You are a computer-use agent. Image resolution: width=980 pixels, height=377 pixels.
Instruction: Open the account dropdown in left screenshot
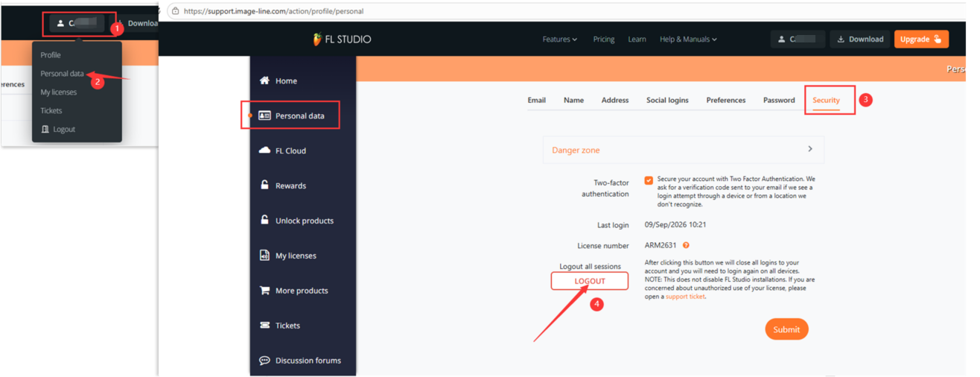click(x=77, y=23)
